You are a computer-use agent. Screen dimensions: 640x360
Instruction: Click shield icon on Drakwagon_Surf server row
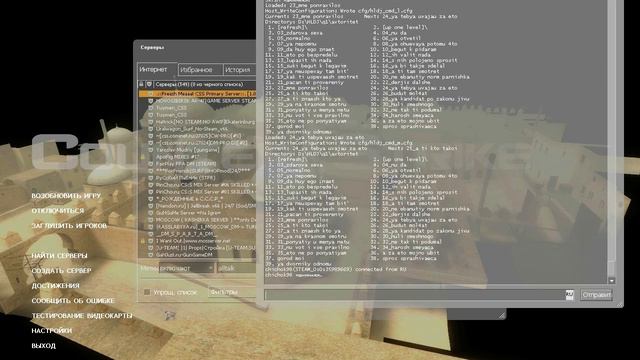(151, 129)
